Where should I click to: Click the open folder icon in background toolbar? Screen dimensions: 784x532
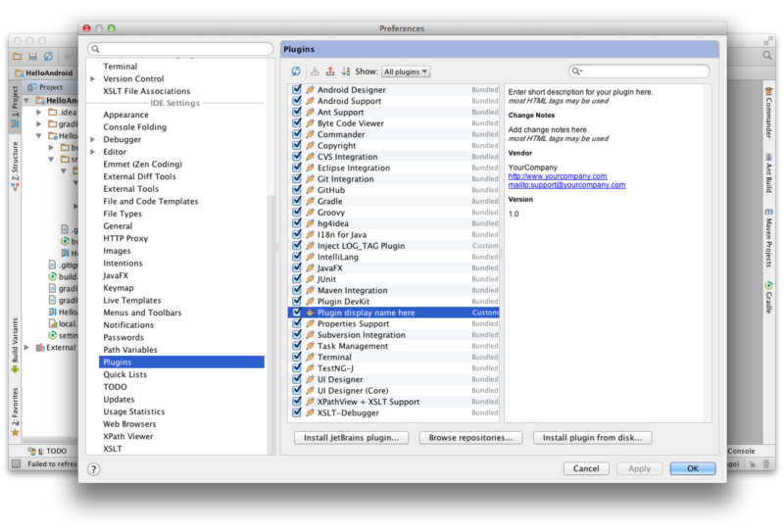(x=18, y=56)
